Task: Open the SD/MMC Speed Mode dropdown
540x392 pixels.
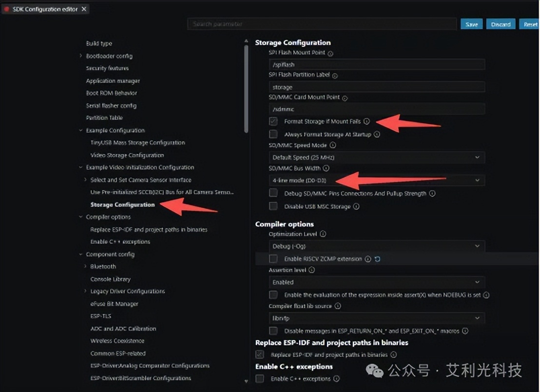Action: (377, 157)
